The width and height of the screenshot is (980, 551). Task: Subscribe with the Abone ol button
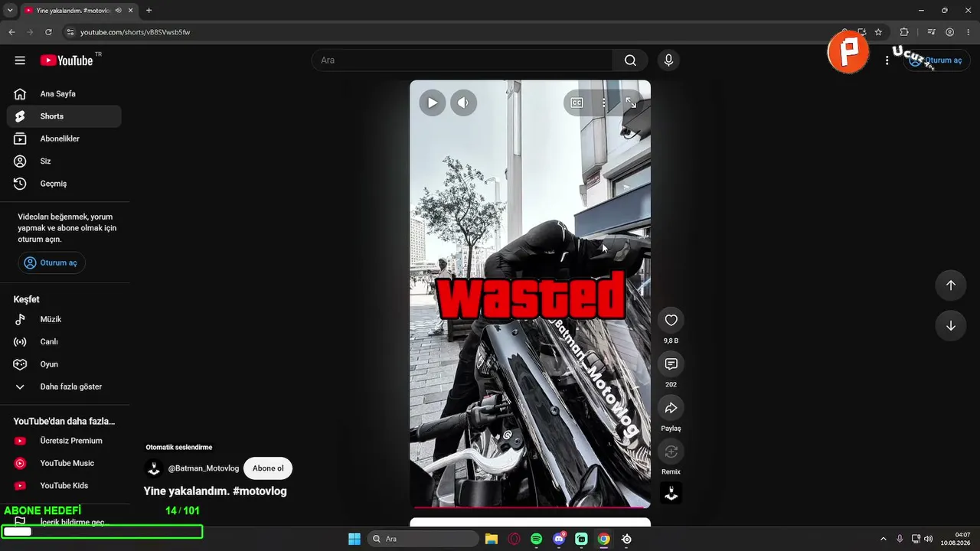268,468
